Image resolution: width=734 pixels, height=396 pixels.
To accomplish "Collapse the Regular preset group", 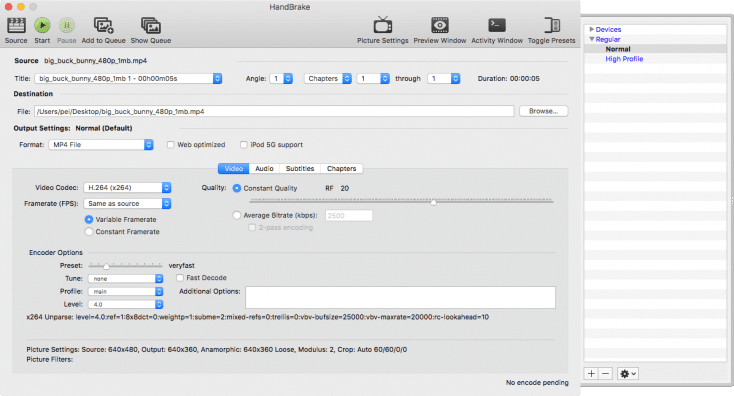I will [x=592, y=39].
